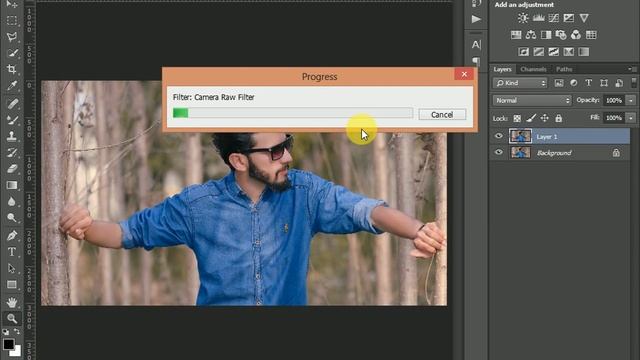This screenshot has height=360, width=640.
Task: Add an Invert adjustment
Action: (523, 52)
